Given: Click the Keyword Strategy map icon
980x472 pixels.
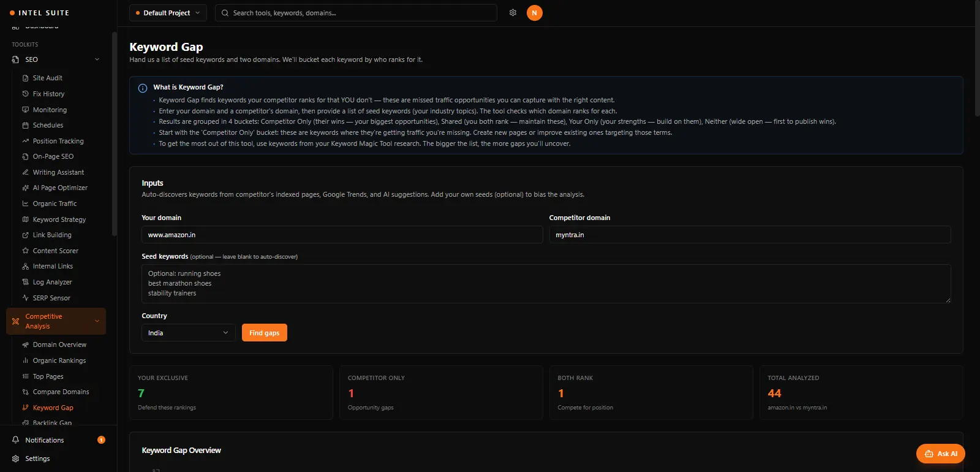Looking at the screenshot, I should [25, 219].
